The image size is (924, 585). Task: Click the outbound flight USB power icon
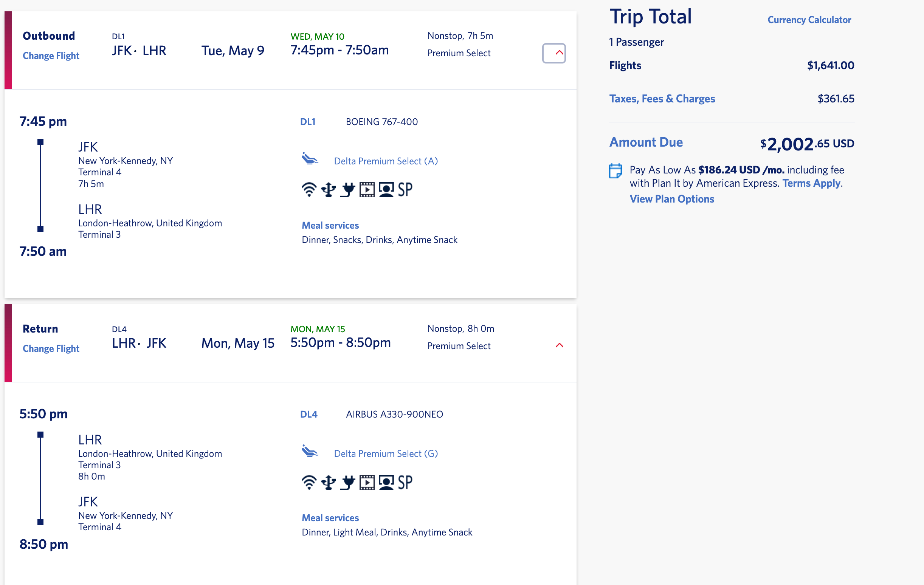(329, 190)
